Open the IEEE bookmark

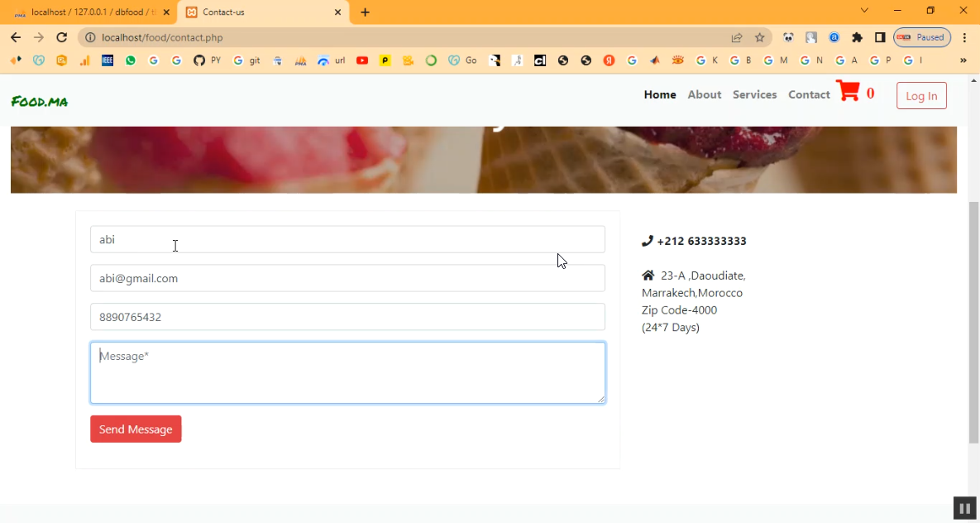108,60
